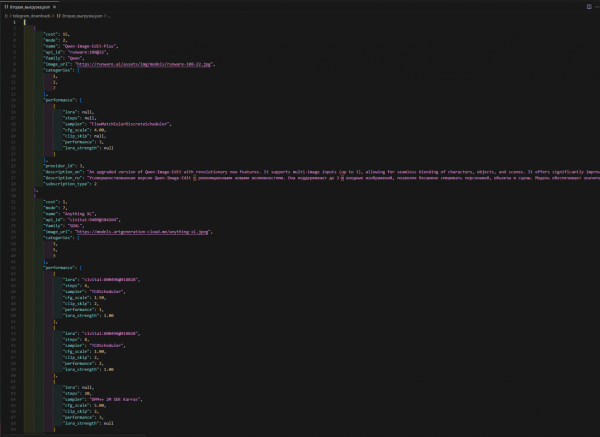Place cursor on "subscription_type": 2

tap(70, 184)
